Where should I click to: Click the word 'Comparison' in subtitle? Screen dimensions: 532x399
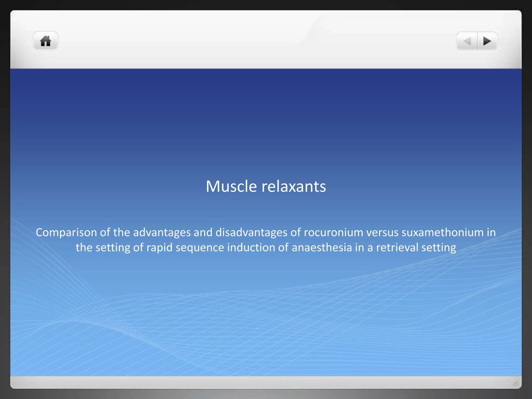66,232
